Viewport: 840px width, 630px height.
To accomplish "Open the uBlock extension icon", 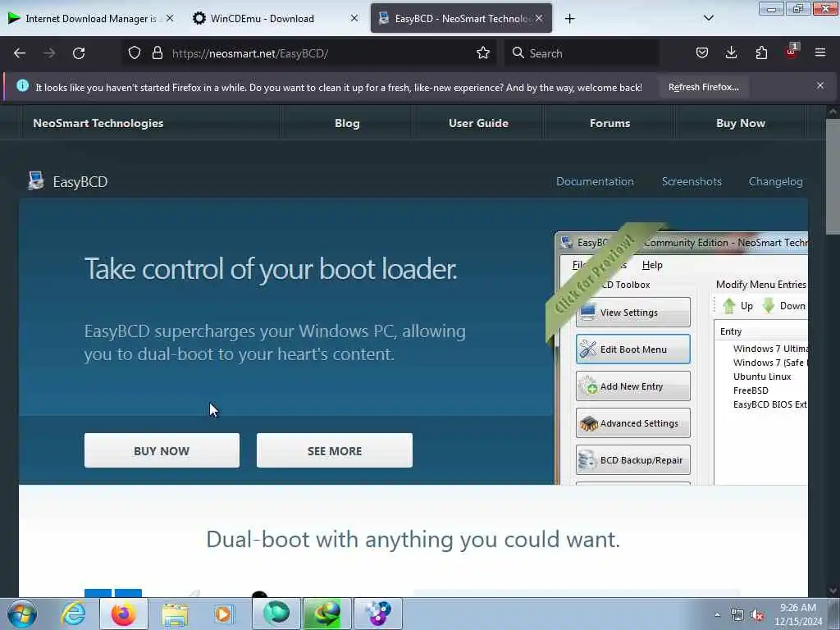I will (792, 52).
